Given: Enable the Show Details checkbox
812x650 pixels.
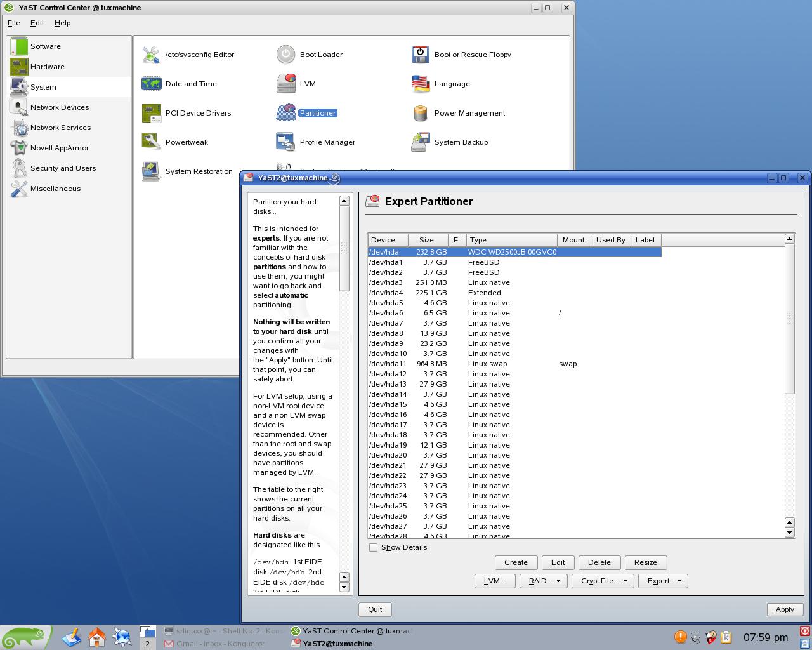Looking at the screenshot, I should point(373,547).
